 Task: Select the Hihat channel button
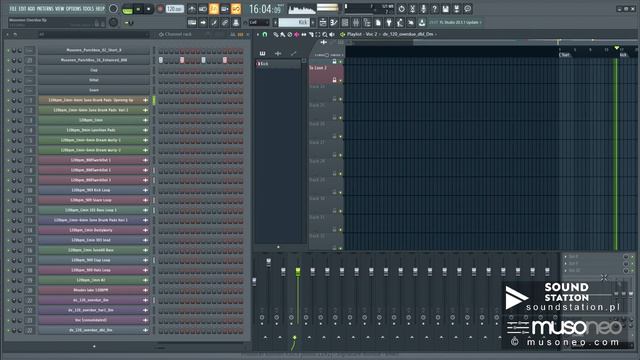[x=94, y=80]
